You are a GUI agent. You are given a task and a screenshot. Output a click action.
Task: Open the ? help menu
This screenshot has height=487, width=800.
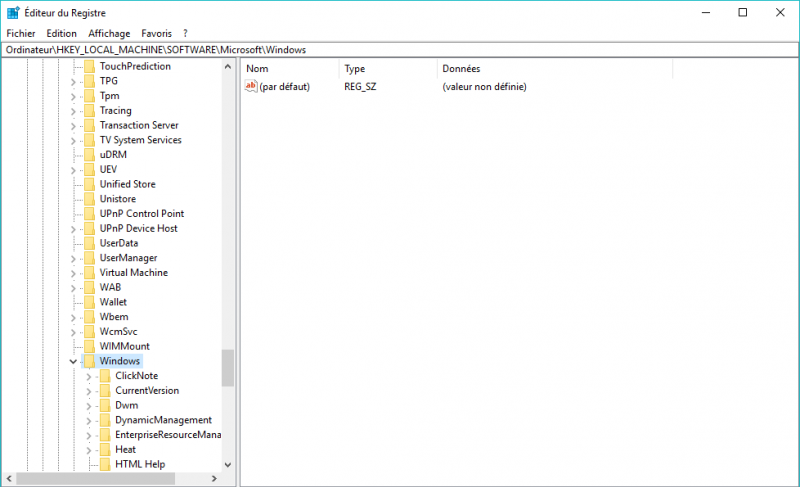point(185,34)
